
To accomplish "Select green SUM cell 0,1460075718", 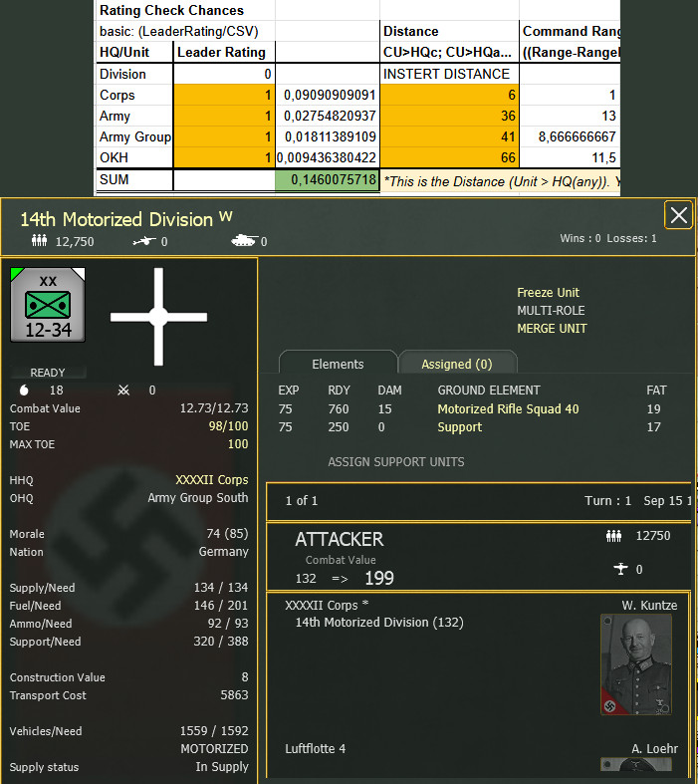I will pyautogui.click(x=328, y=179).
